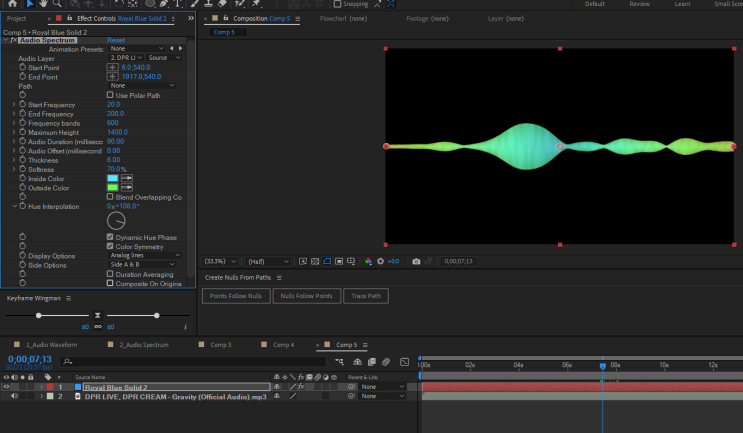Click the Inside Color eyedropper

(128, 178)
